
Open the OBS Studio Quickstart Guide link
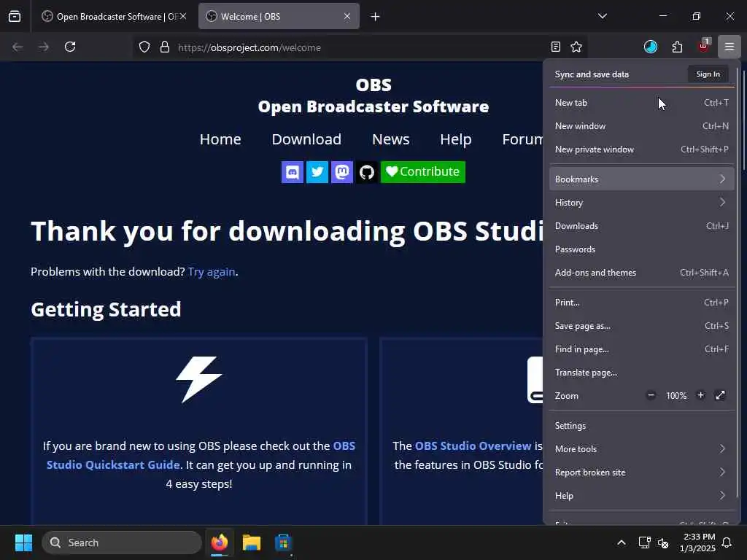201,455
